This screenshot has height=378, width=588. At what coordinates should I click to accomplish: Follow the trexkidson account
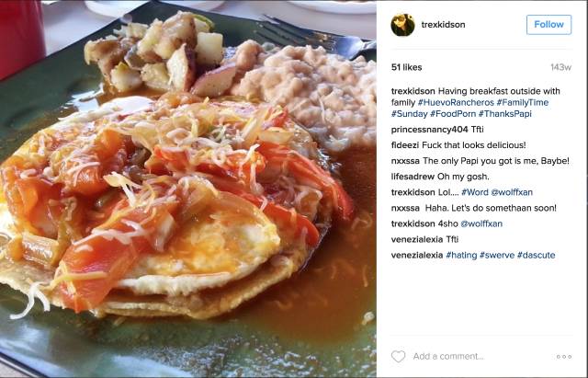[x=549, y=25]
